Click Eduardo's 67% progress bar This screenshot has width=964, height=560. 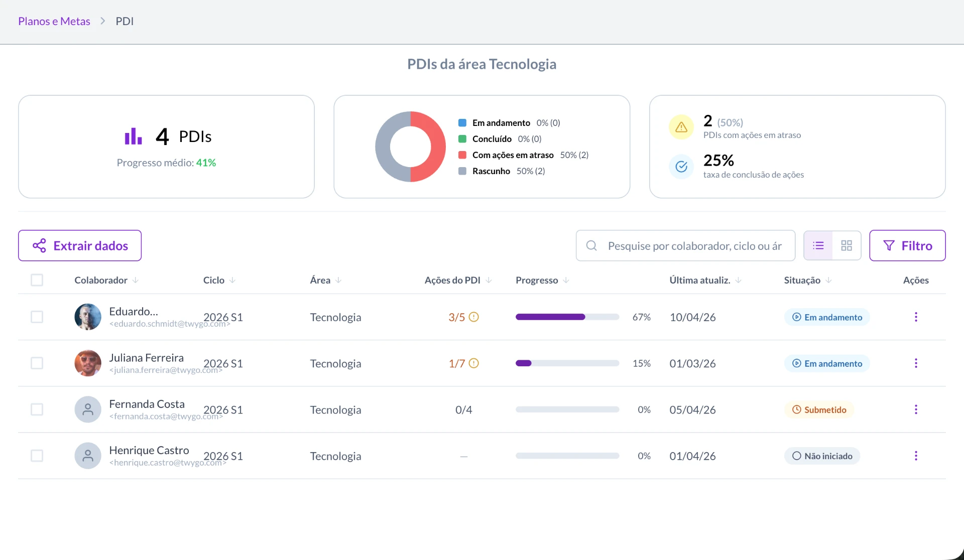567,317
